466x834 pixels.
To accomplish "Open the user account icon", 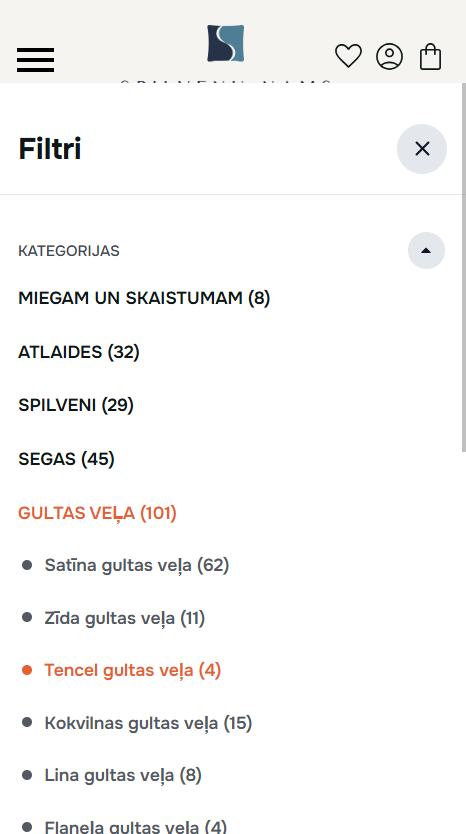I will [x=389, y=56].
